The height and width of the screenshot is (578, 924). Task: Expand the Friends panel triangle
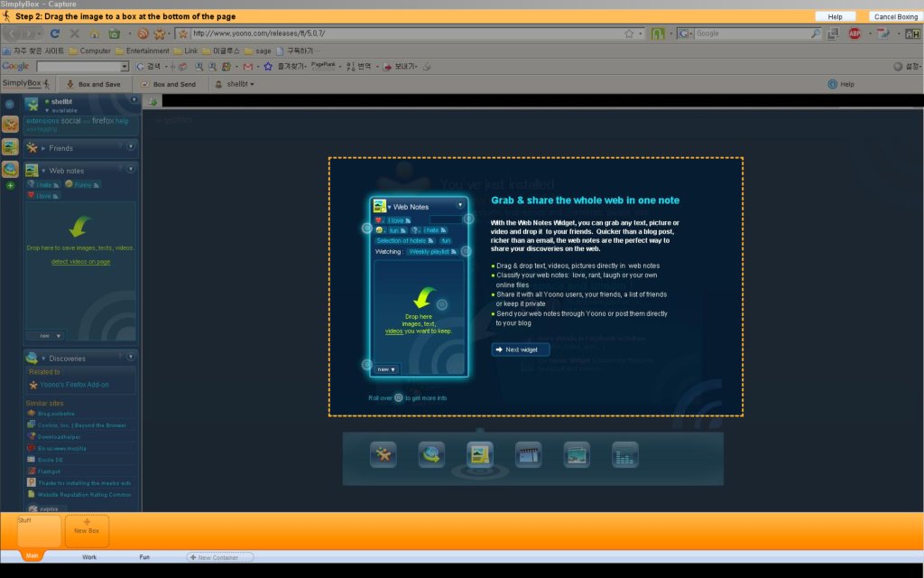43,149
